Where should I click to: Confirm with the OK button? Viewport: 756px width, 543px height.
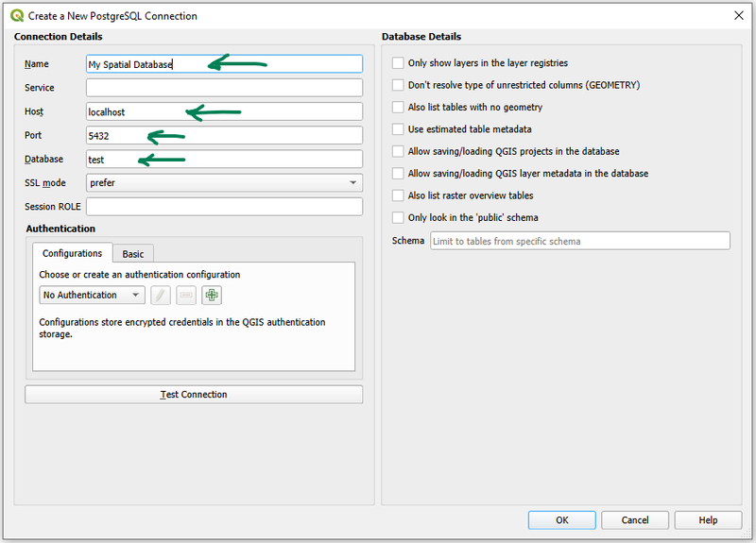pyautogui.click(x=561, y=520)
